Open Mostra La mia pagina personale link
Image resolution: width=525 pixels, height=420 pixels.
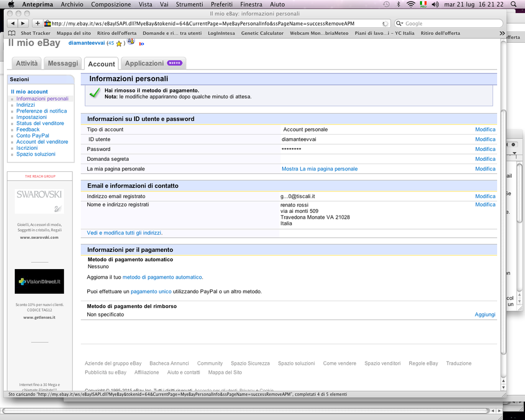click(x=320, y=169)
